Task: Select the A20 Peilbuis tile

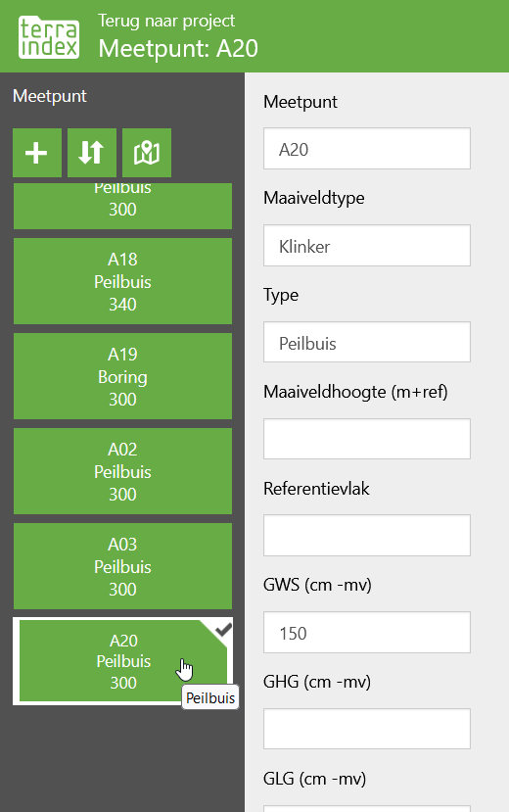Action: click(122, 661)
